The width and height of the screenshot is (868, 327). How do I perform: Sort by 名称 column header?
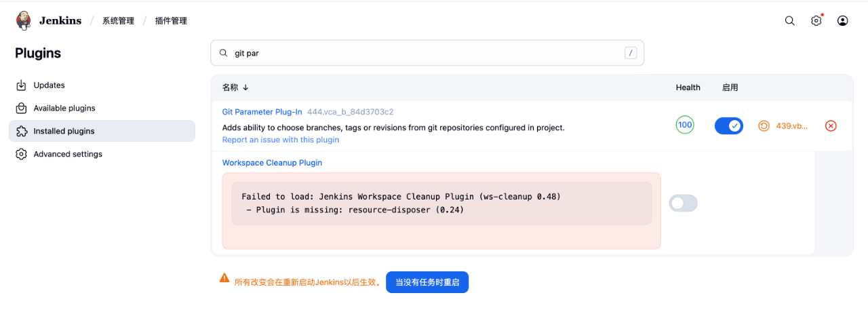[235, 88]
